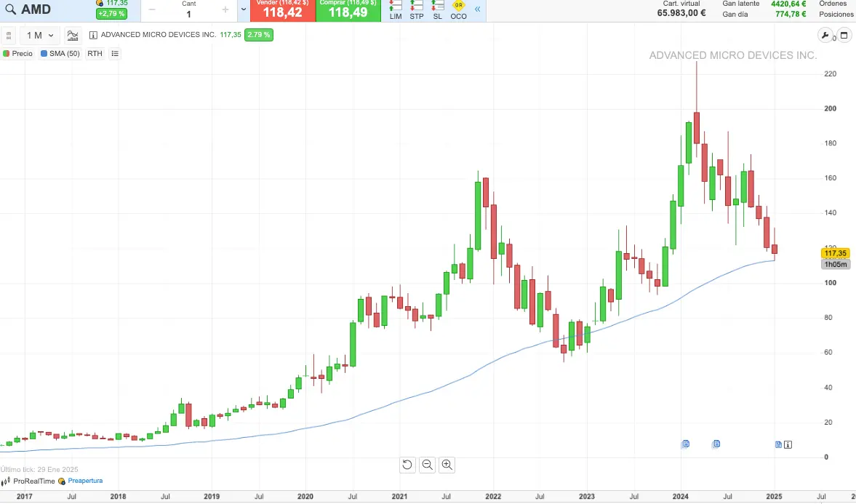Image resolution: width=856 pixels, height=504 pixels.
Task: Open the 1 M timeframe dropdown
Action: [40, 35]
